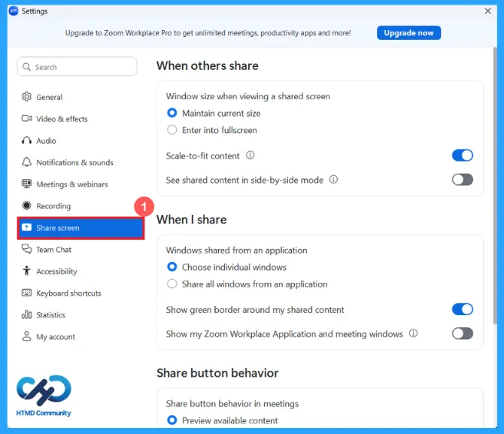Click the Keyboard shortcuts keyboard icon
This screenshot has height=434, width=504.
coord(26,293)
